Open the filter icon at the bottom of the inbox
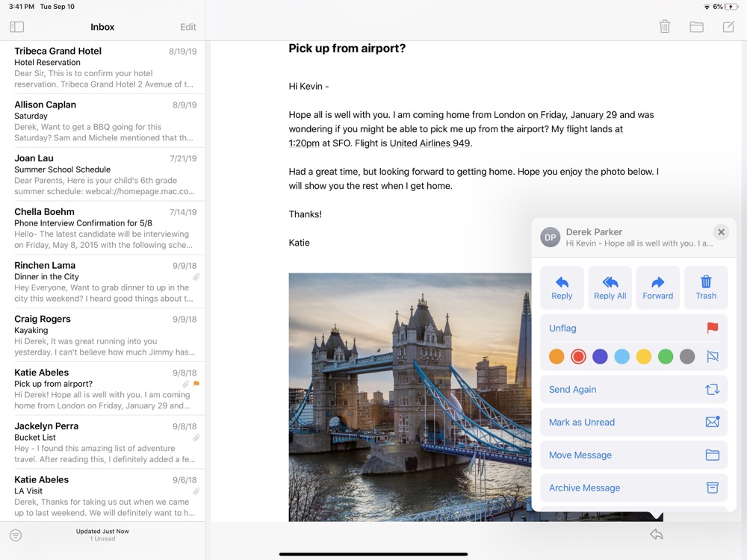 click(x=16, y=535)
